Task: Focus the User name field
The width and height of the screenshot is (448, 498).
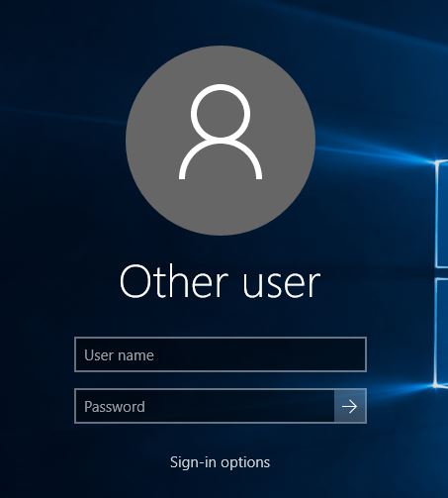Action: point(221,354)
